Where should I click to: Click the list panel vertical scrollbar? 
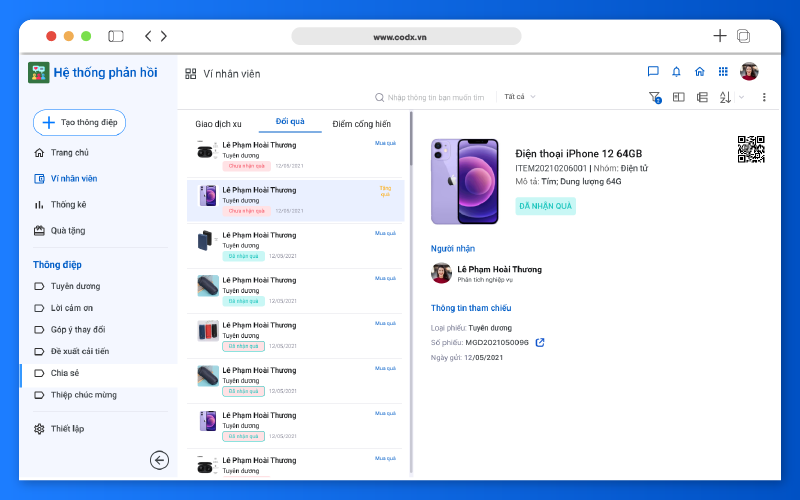[x=411, y=140]
